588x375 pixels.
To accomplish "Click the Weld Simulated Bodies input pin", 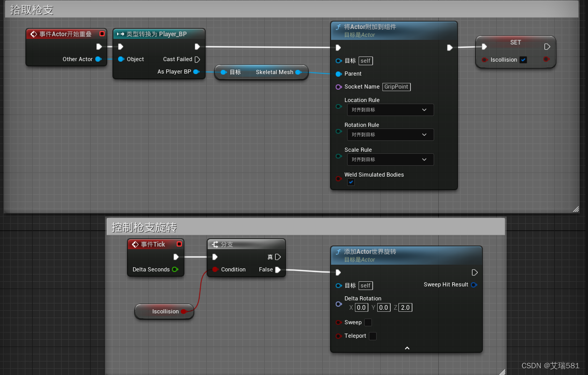I will click(339, 179).
